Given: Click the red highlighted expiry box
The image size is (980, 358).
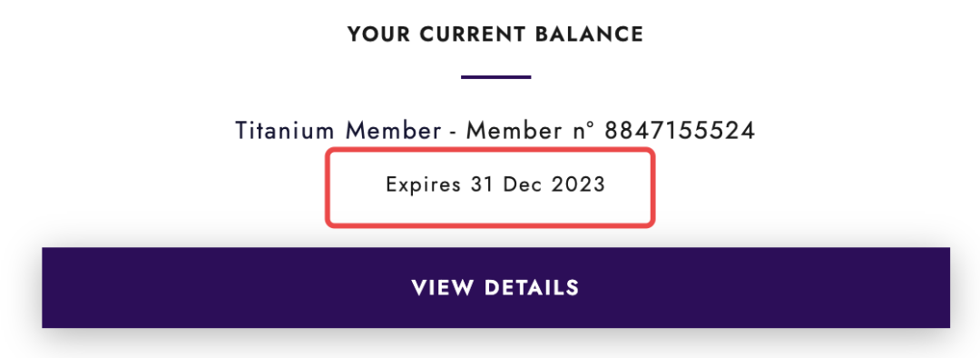Looking at the screenshot, I should pyautogui.click(x=490, y=187).
